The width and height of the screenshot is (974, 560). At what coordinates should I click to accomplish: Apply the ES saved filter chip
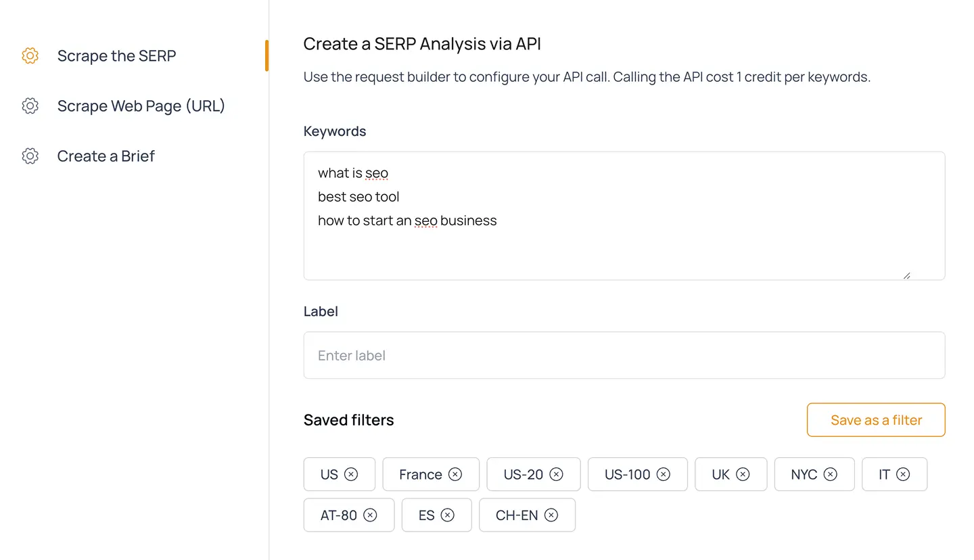coord(426,515)
